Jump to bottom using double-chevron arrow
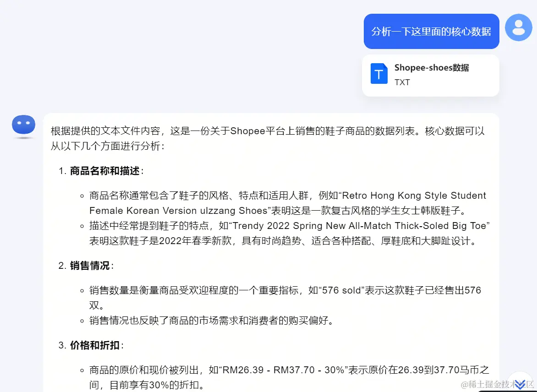This screenshot has height=392, width=537. pyautogui.click(x=520, y=385)
